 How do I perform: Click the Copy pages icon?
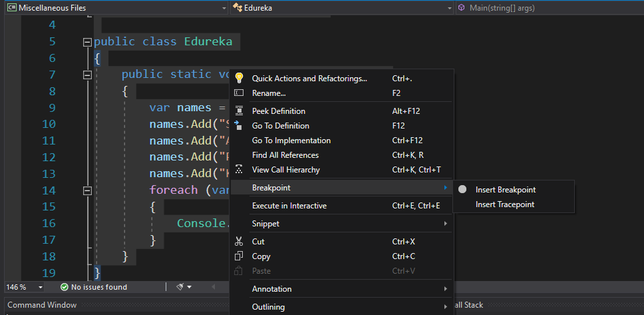tap(239, 256)
